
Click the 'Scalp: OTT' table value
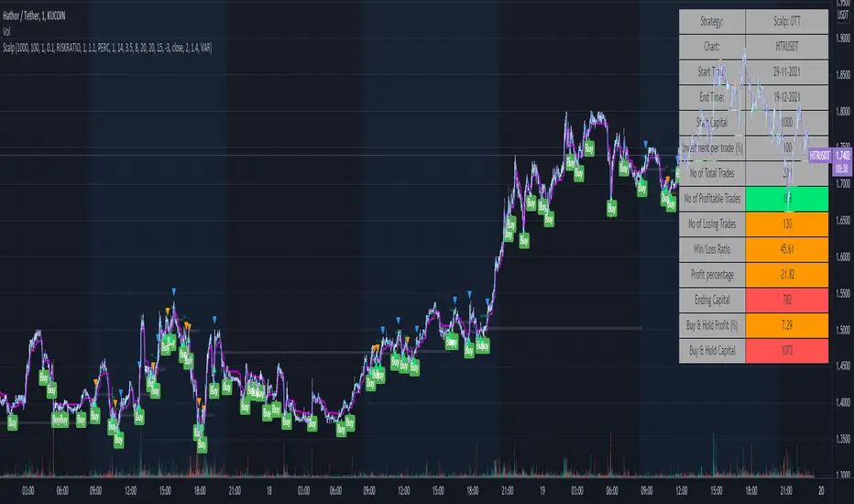pyautogui.click(x=787, y=21)
